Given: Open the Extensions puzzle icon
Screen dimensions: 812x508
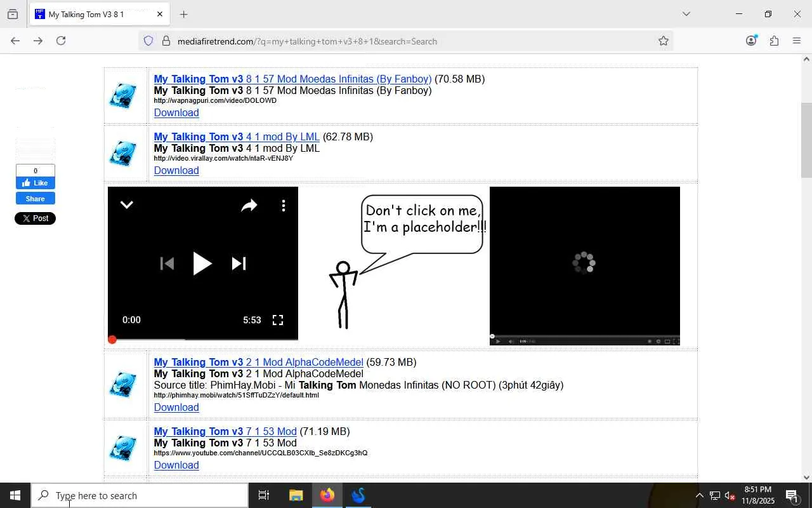Looking at the screenshot, I should click(x=774, y=41).
